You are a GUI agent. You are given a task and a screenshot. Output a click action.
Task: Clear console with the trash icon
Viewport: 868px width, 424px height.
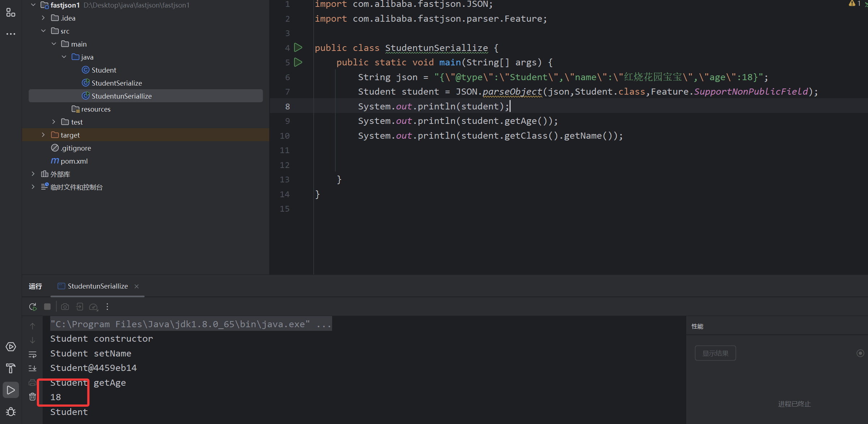[33, 397]
